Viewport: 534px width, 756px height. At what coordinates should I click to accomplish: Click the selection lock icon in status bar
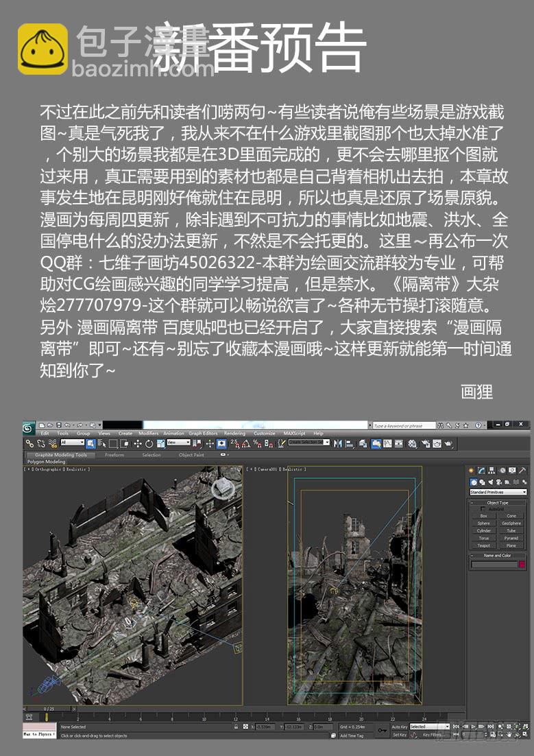(236, 727)
